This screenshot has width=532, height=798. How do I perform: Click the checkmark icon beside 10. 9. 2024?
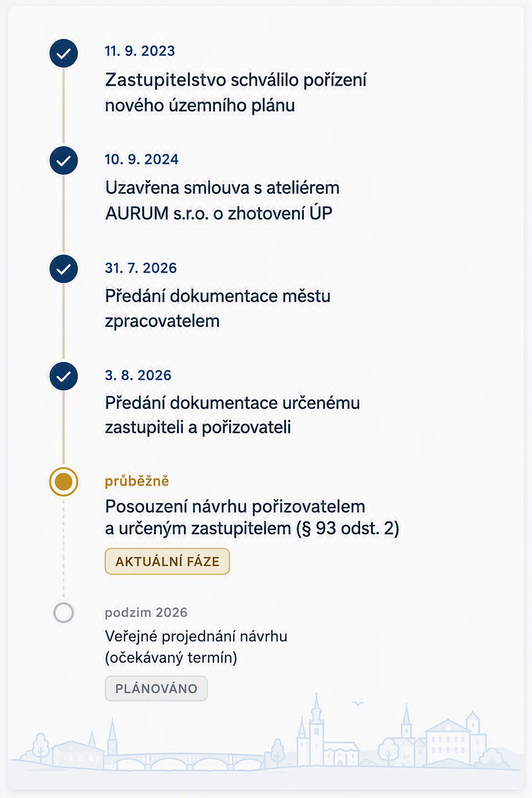[x=63, y=161]
